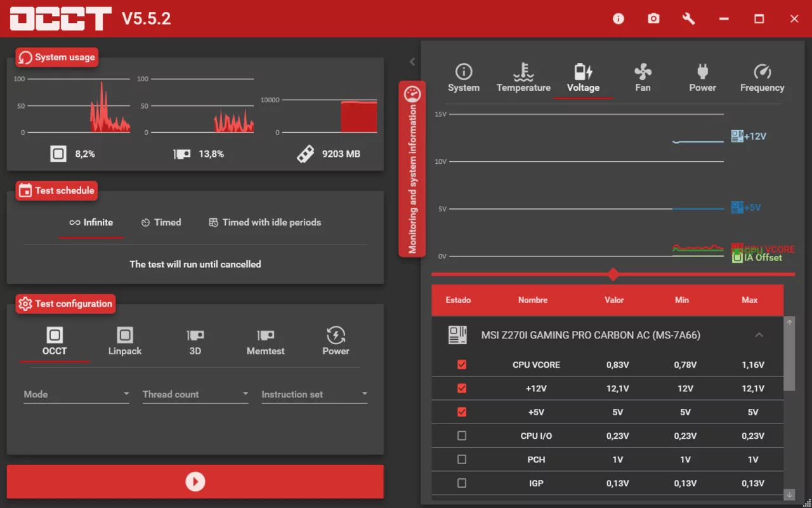
Task: Open the Fan monitoring tab
Action: coord(643,78)
